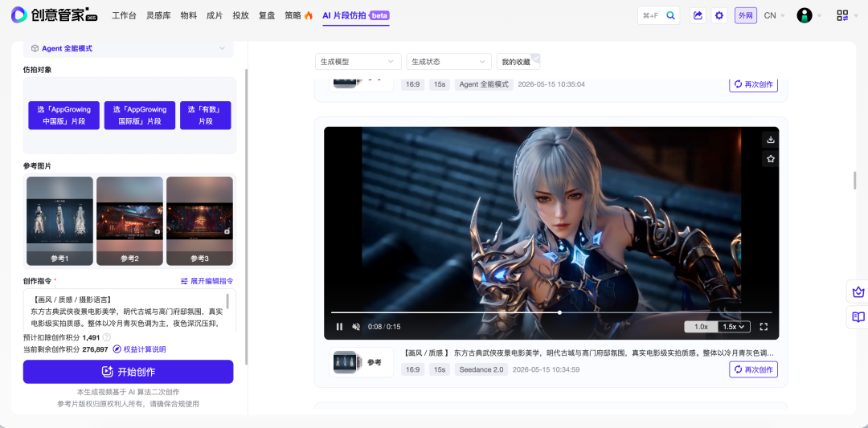The height and width of the screenshot is (428, 868).
Task: Click the help icon beside 预计扣除创作积分
Action: (x=107, y=337)
